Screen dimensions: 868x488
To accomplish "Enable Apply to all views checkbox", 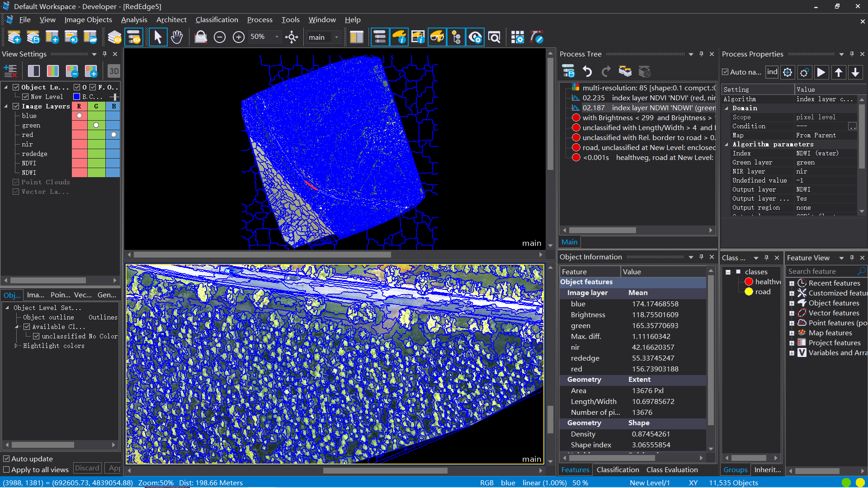I will click(6, 470).
